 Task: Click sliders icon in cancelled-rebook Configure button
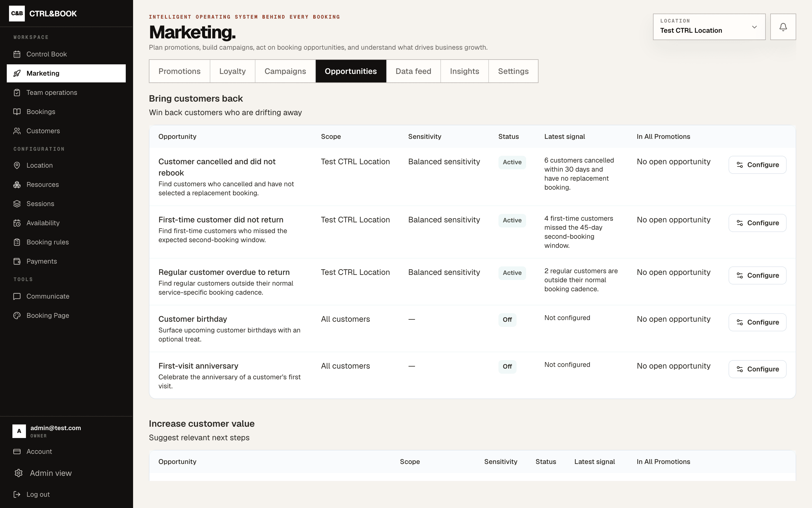[x=740, y=165]
